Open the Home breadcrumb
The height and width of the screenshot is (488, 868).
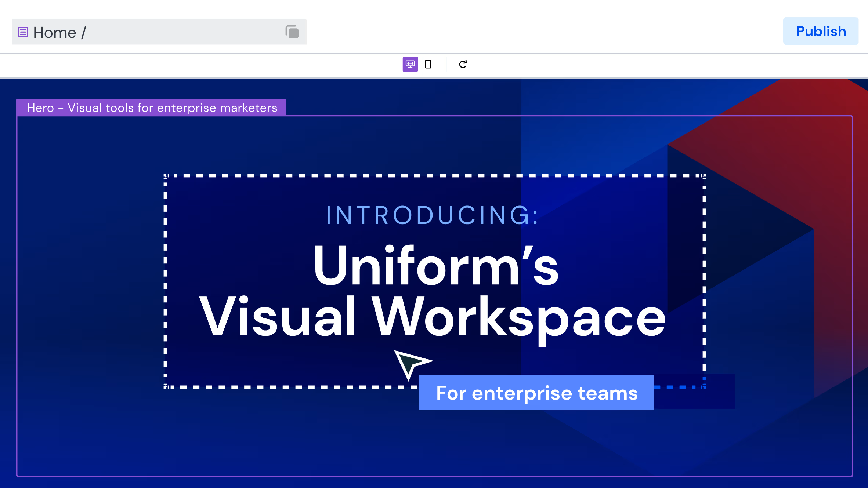(x=55, y=32)
